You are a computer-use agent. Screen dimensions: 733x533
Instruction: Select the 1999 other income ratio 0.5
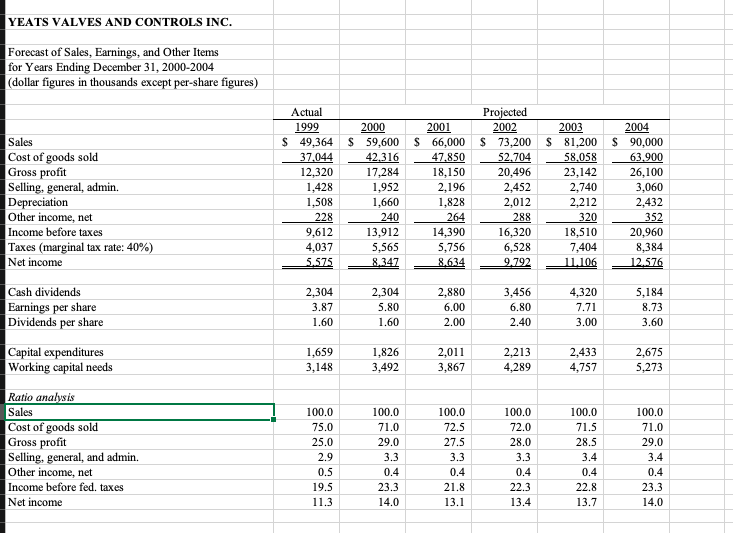pos(325,472)
